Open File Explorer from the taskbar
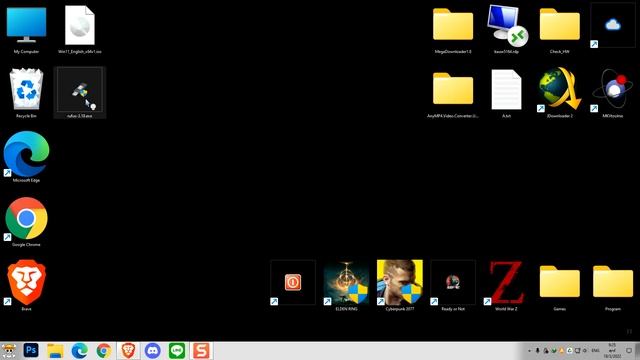Image resolution: width=640 pixels, height=360 pixels. coord(55,351)
